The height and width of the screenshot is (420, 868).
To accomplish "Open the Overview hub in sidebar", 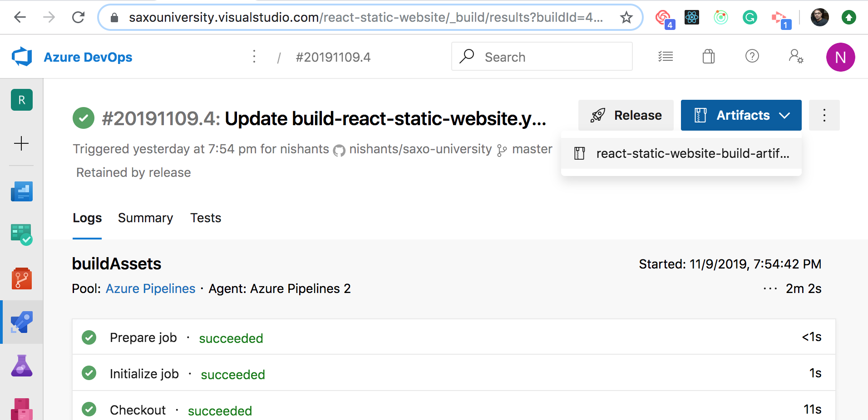I will coord(22,191).
